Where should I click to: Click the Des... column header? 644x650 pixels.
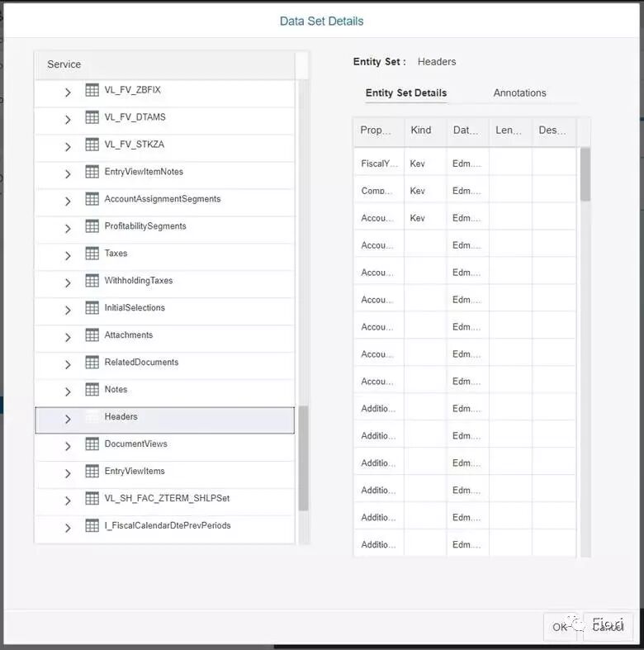click(x=554, y=132)
